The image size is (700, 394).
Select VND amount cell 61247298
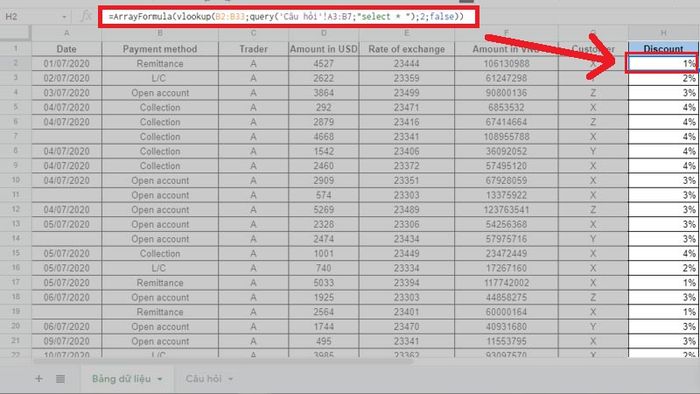(506, 79)
